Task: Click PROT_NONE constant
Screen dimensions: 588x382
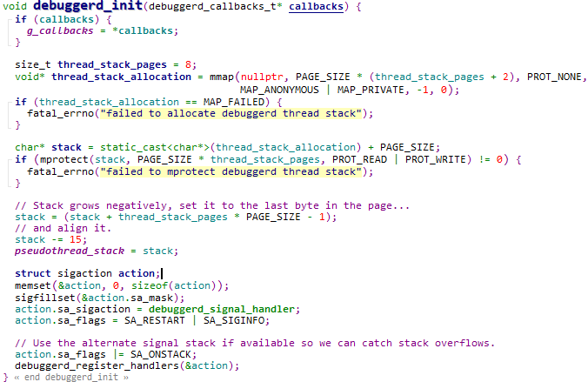Action: 554,77
